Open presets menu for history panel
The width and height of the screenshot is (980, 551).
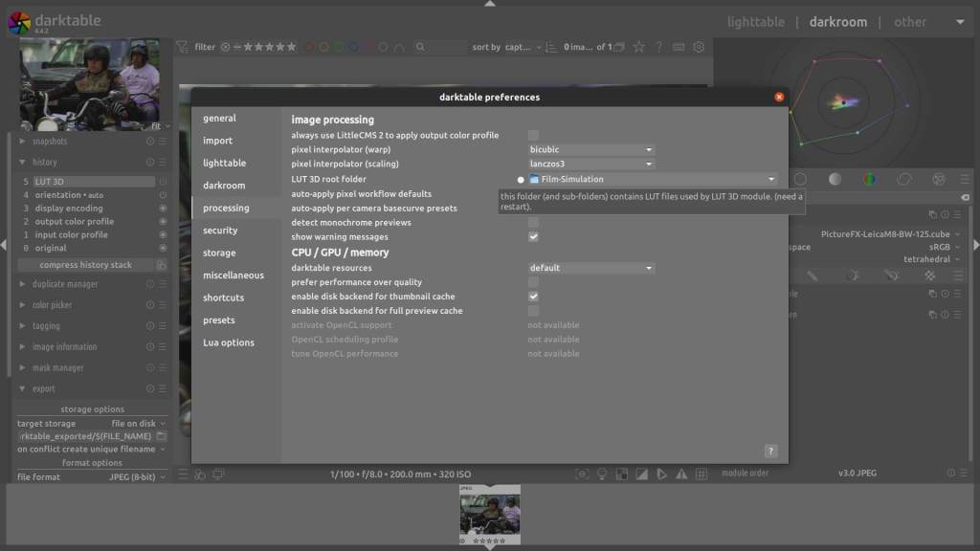[163, 163]
